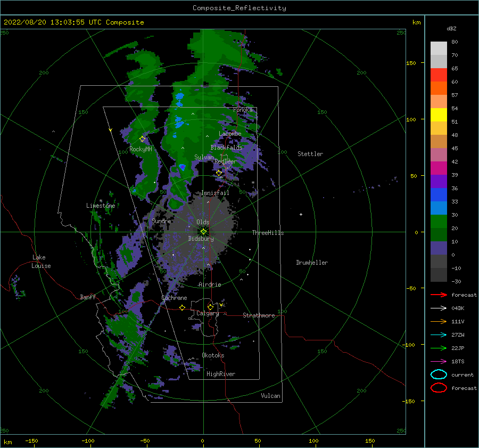Click the green 22JP arrow icon
Screen dimensions: 479x448
439,348
